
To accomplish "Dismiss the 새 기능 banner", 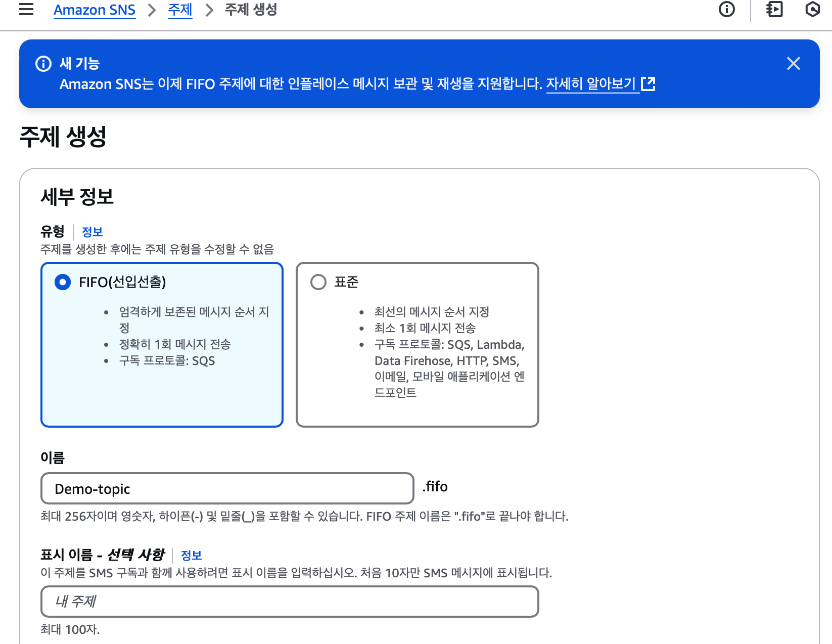I will pos(794,64).
